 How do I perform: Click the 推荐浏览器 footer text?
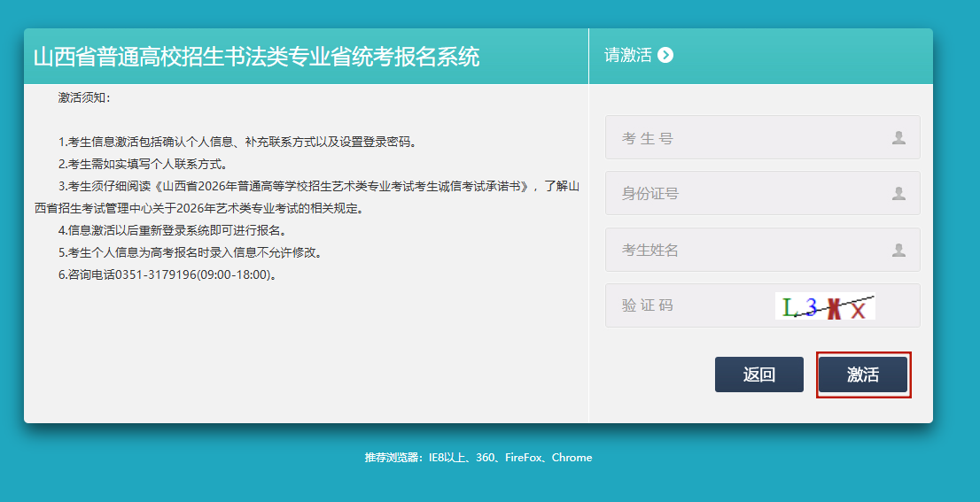pyautogui.click(x=478, y=458)
